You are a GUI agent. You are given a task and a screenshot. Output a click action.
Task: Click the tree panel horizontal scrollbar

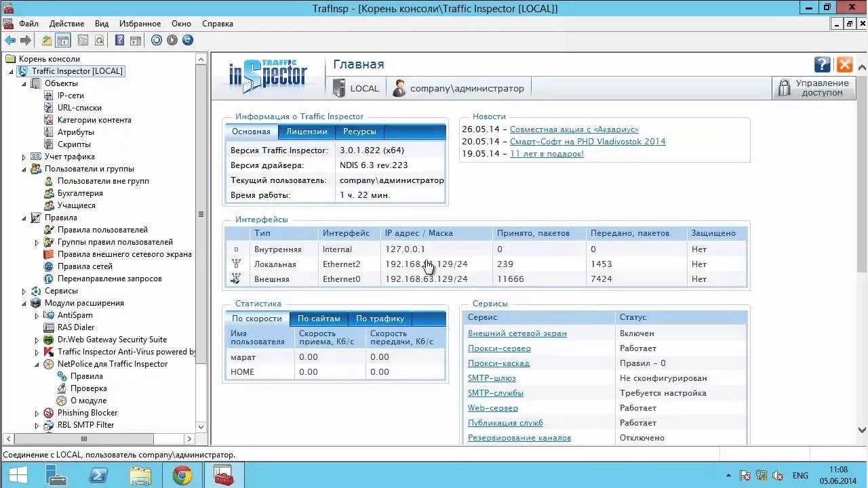point(84,439)
